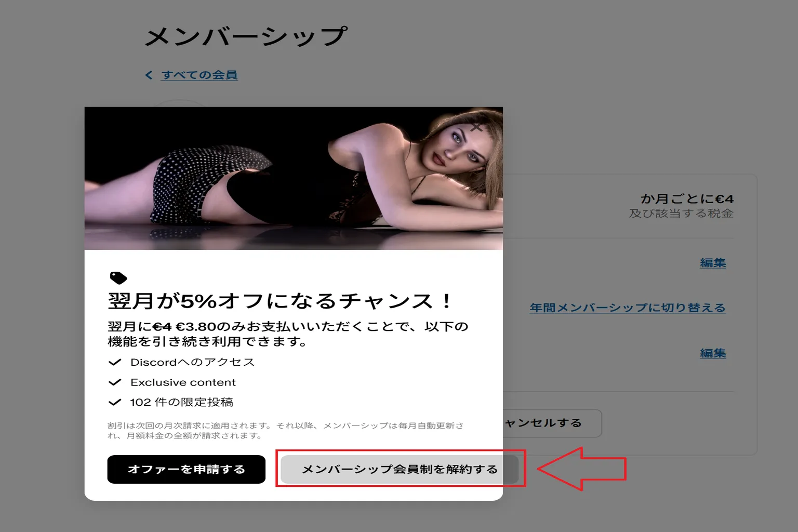Viewport: 798px width, 532px height.
Task: Click the 及び該当する税金 text
Action: tap(681, 214)
